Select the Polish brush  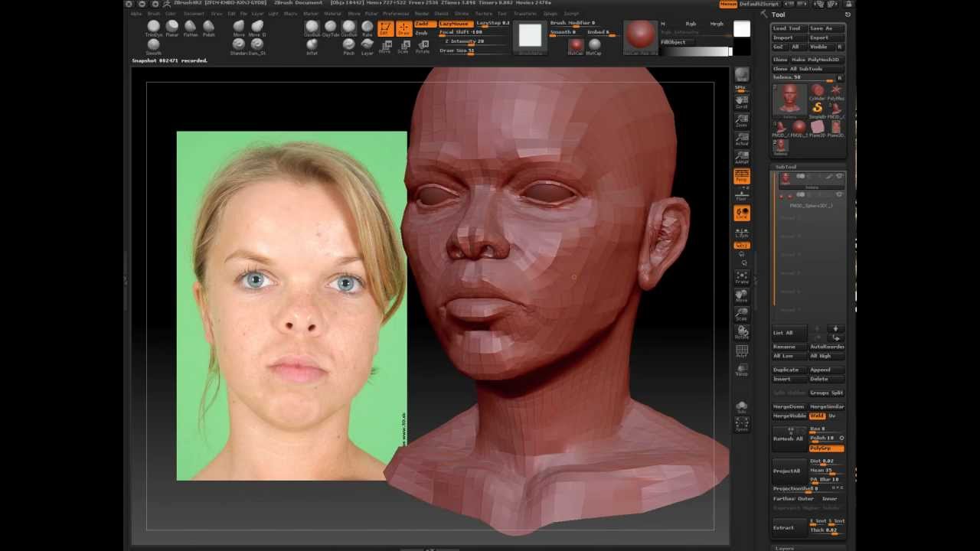tap(208, 28)
